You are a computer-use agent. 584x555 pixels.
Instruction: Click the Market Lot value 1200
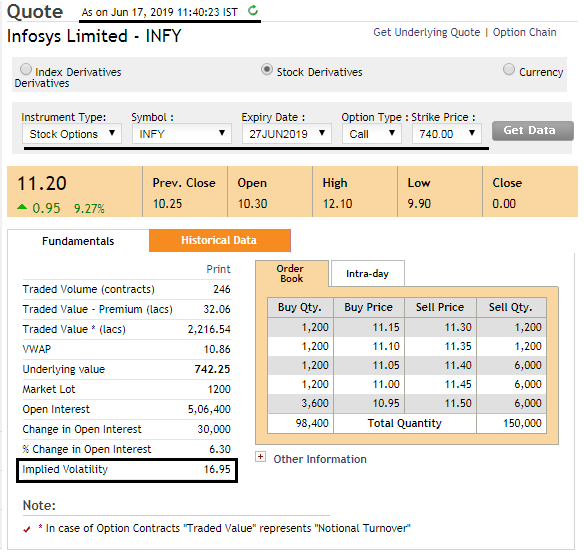pos(219,389)
